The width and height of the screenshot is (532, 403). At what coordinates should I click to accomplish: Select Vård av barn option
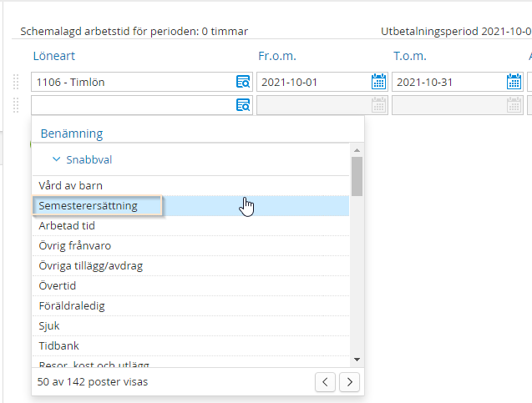[71, 185]
